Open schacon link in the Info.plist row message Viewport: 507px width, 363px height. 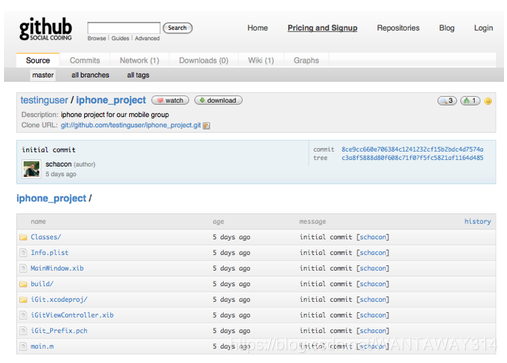pyautogui.click(x=373, y=253)
